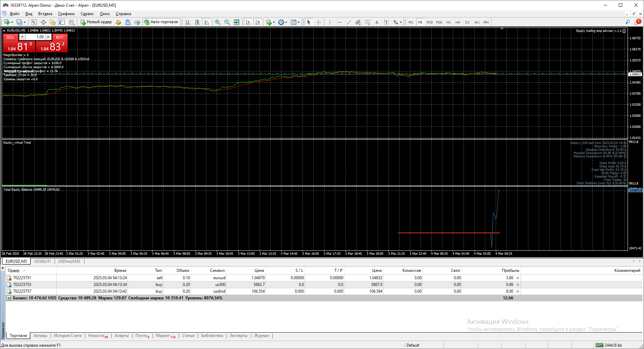
Task: Open the Сервис menu
Action: [x=87, y=14]
